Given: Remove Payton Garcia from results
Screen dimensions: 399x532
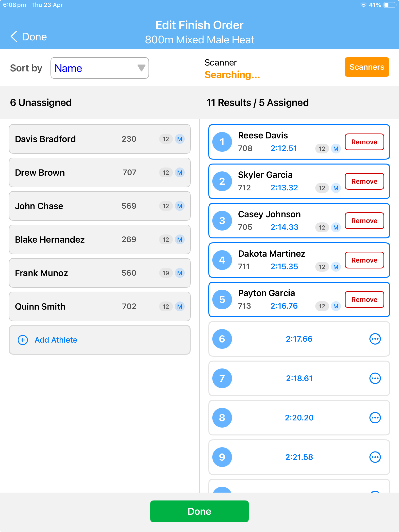Looking at the screenshot, I should tap(364, 299).
